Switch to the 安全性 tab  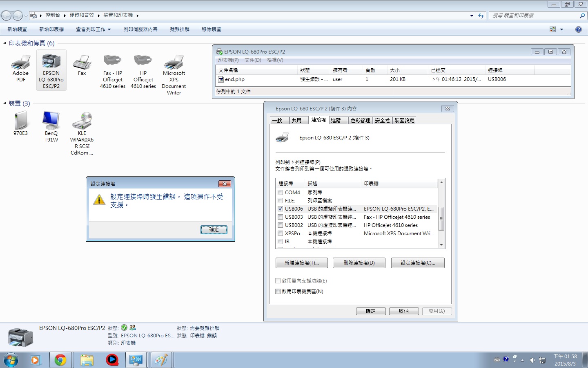point(382,120)
